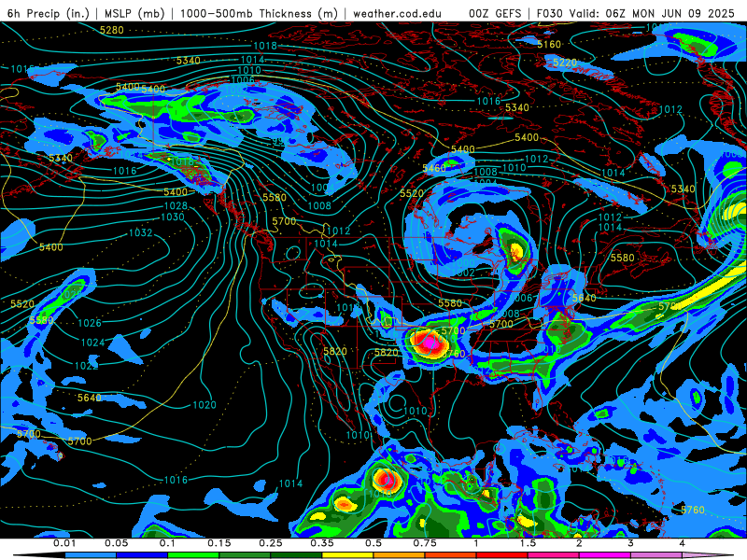Click the '0.01' legend value
The height and width of the screenshot is (560, 747).
click(x=64, y=543)
